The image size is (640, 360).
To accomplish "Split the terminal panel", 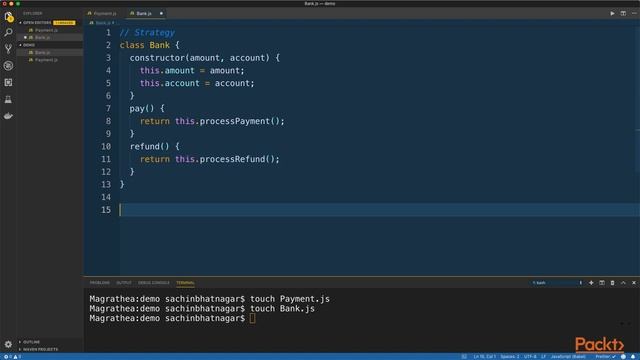I will 602,282.
